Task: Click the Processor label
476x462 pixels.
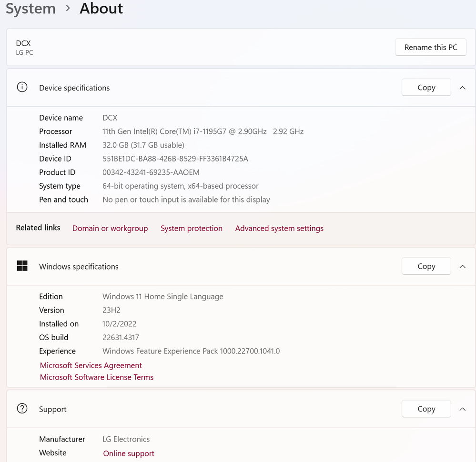Action: tap(56, 131)
